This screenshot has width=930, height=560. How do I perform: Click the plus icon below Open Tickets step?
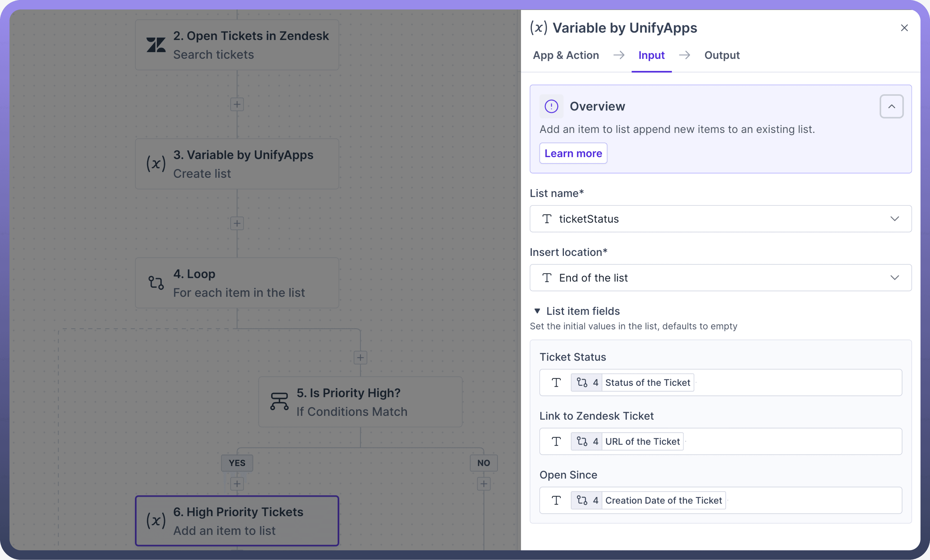coord(237,105)
